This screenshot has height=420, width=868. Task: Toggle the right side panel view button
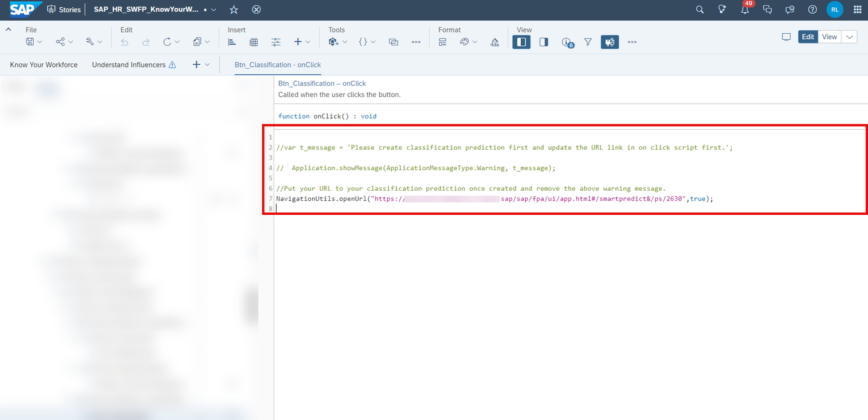544,42
